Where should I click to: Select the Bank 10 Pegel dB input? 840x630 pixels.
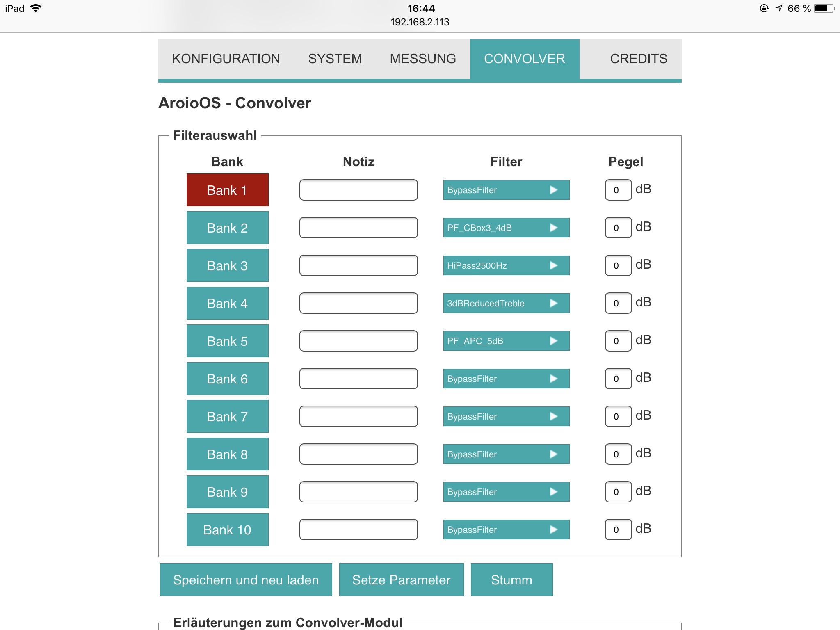(618, 530)
